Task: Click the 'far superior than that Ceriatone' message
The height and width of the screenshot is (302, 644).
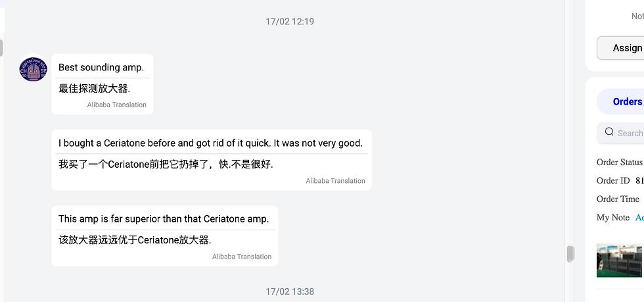Action: click(x=164, y=219)
